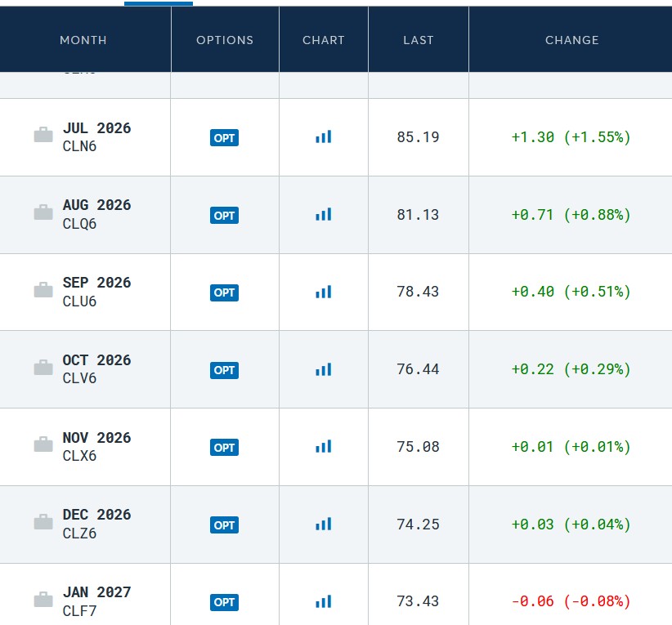672x625 pixels.
Task: Click last price 75.08
Action: 419,447
